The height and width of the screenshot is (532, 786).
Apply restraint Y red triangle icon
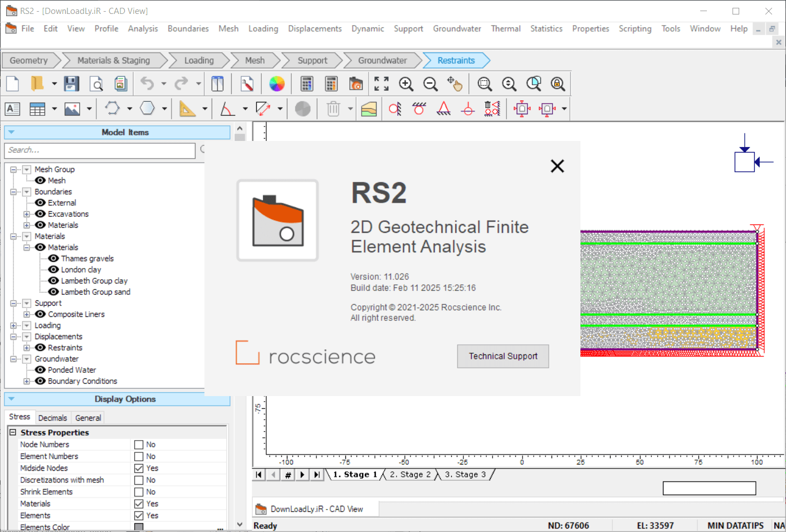[x=443, y=109]
